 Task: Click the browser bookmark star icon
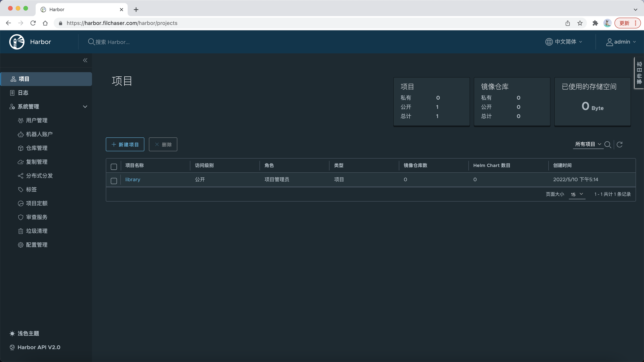(x=580, y=23)
